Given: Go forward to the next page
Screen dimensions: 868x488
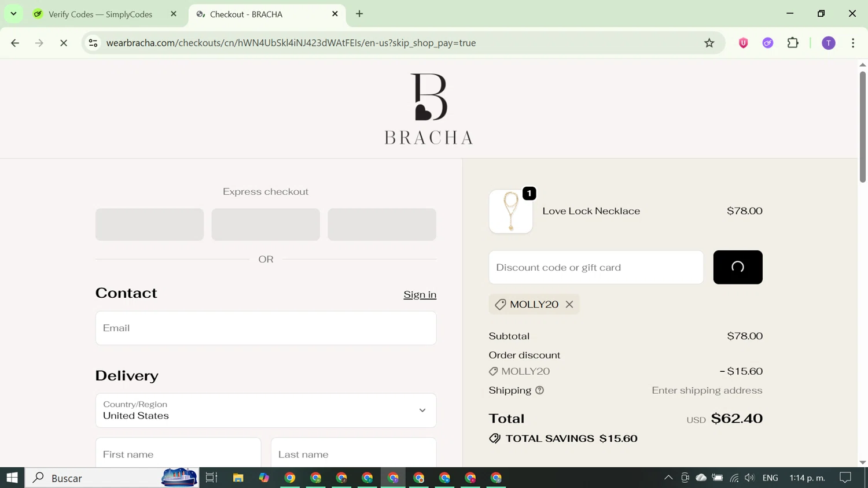Looking at the screenshot, I should 39,43.
